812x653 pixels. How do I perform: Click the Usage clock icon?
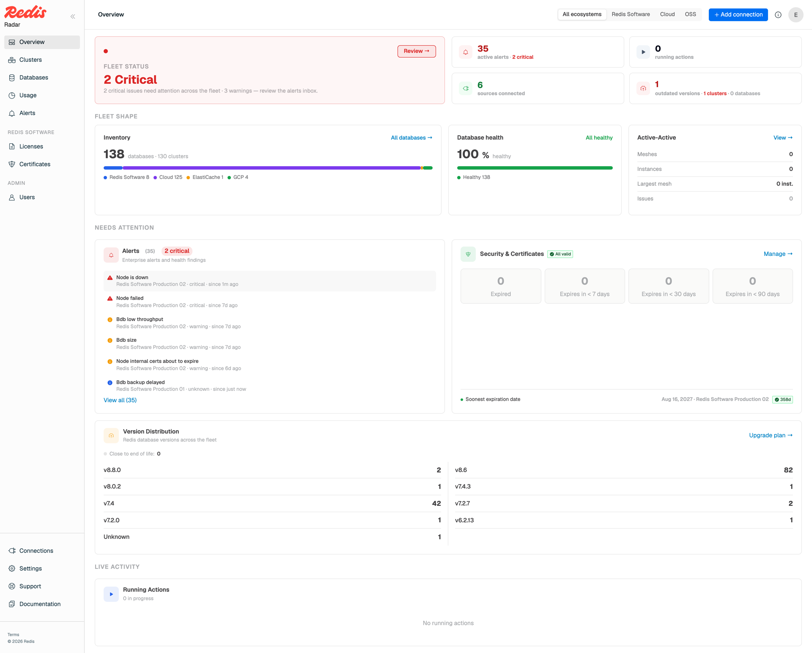(12, 95)
